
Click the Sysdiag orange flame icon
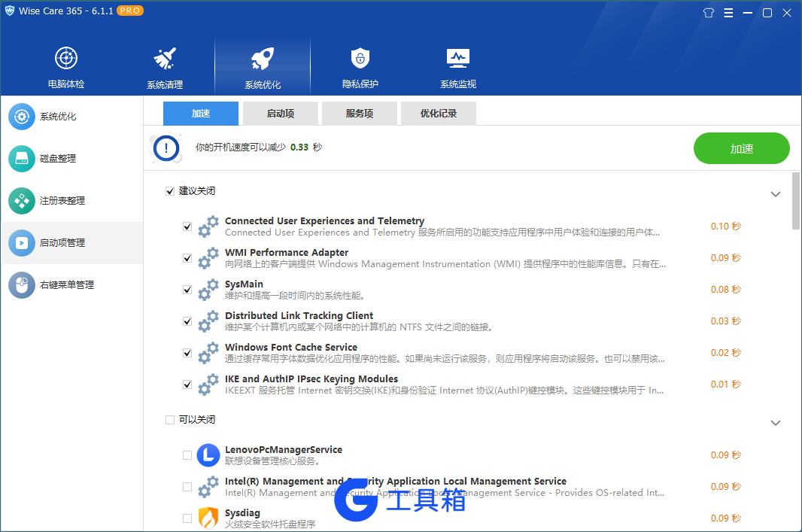coord(208,518)
